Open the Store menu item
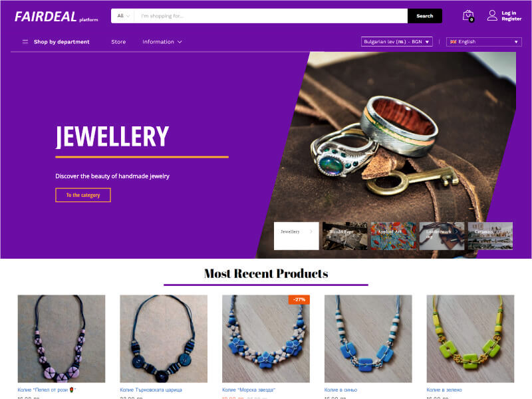 pyautogui.click(x=118, y=42)
